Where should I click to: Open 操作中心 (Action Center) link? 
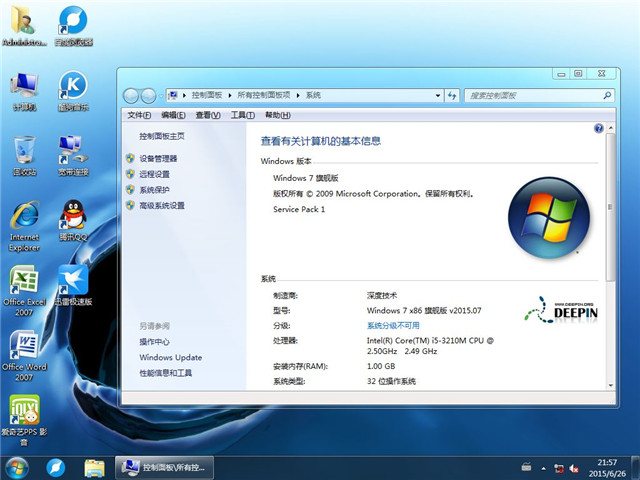click(154, 342)
